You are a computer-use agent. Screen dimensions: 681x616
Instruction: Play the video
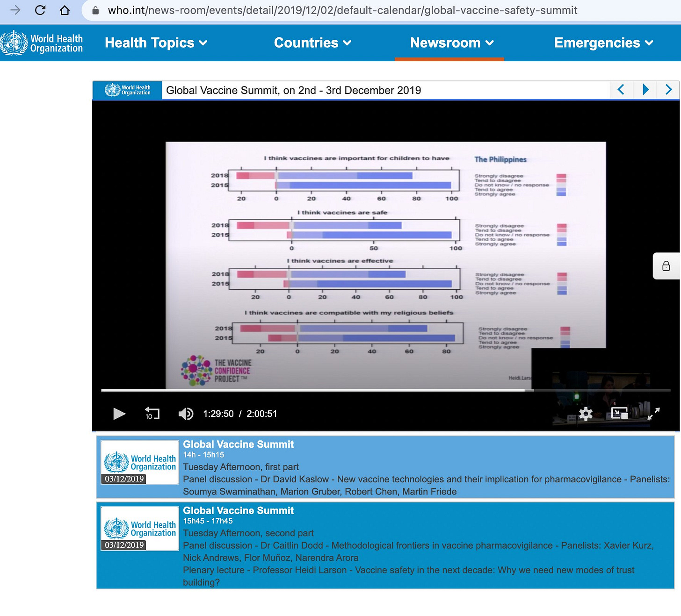(x=119, y=414)
